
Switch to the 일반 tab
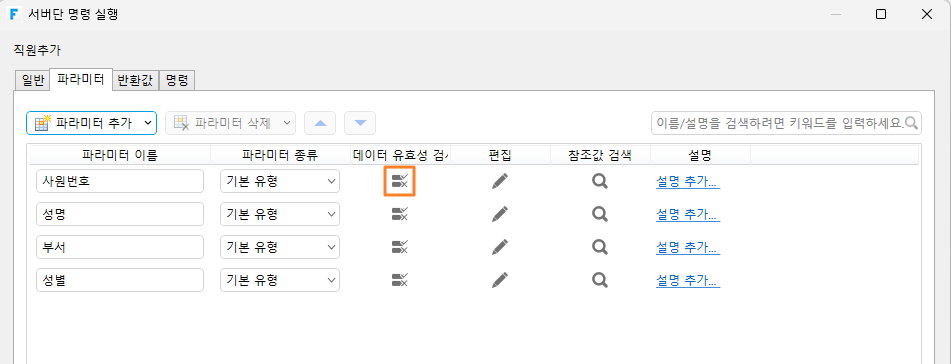[x=33, y=80]
